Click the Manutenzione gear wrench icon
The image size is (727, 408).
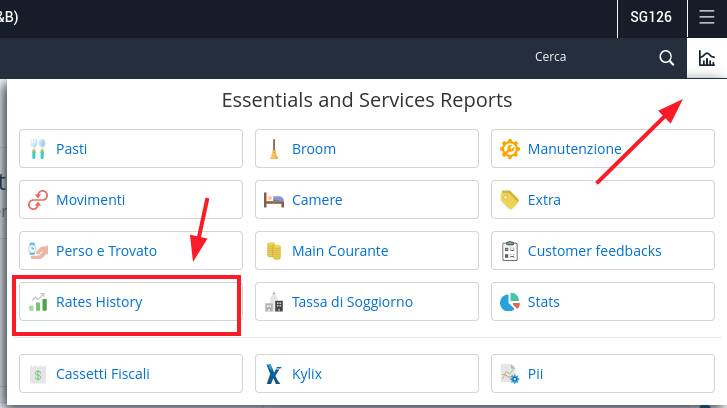510,149
